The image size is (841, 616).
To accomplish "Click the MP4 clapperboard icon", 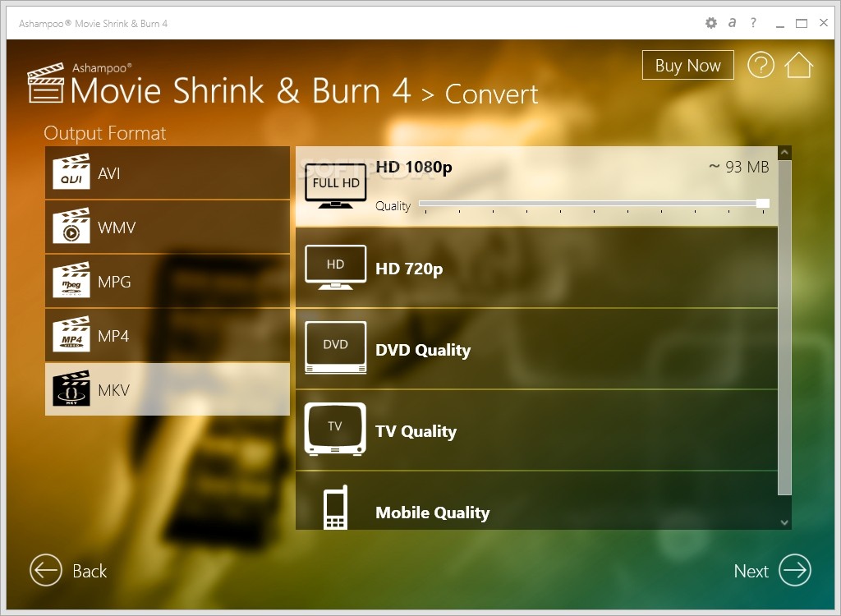I will (x=71, y=334).
